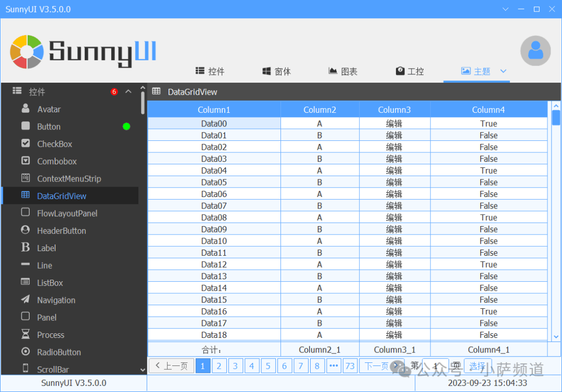Click the green status dot beside Button
The height and width of the screenshot is (392, 562).
click(x=126, y=126)
